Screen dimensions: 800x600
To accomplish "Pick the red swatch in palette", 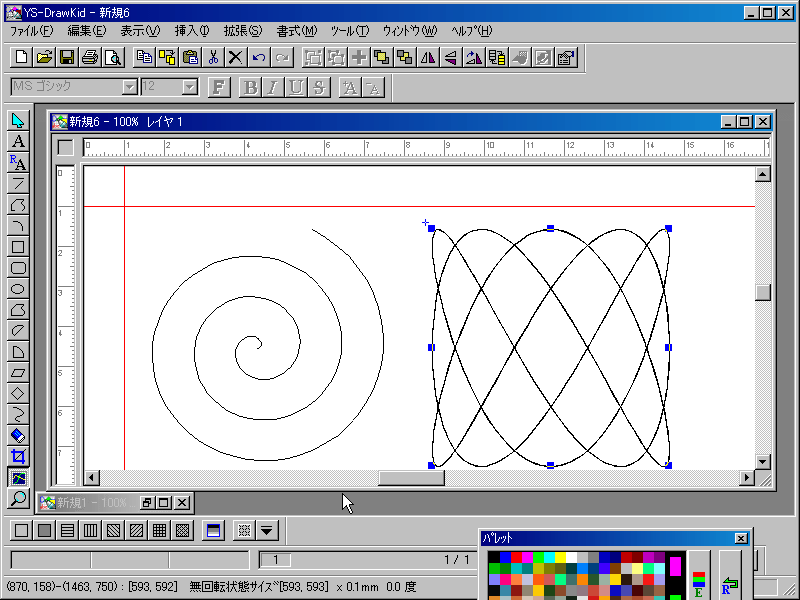I will (516, 557).
